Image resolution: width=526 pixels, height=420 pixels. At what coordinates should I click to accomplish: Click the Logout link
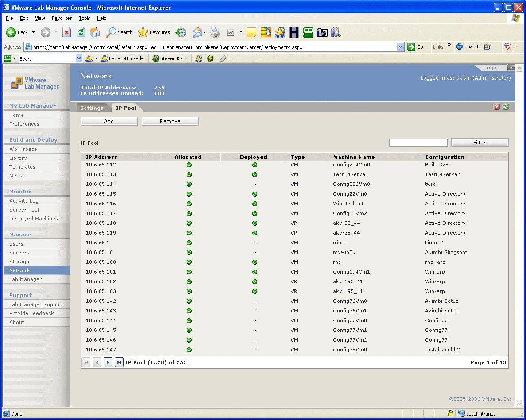(492, 68)
